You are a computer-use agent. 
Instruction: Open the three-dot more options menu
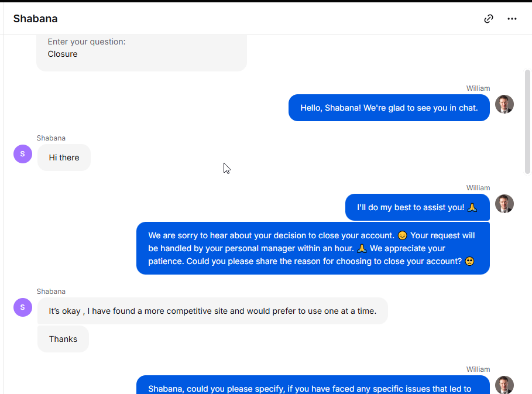click(512, 19)
